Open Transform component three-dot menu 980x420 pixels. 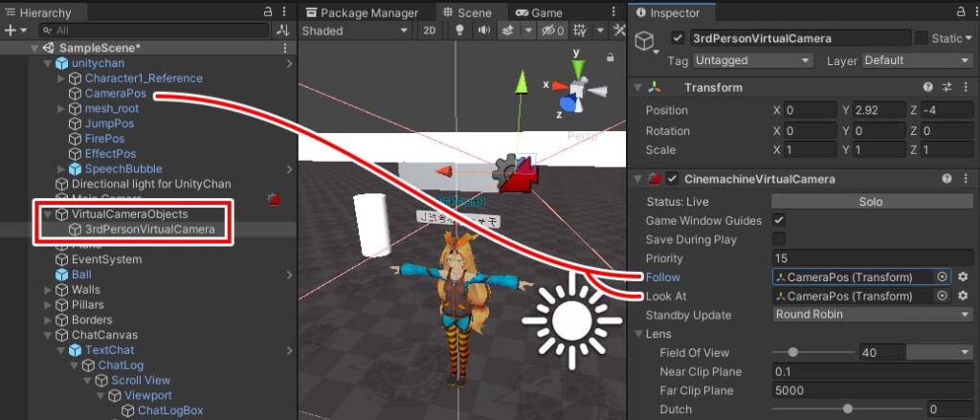(x=967, y=87)
